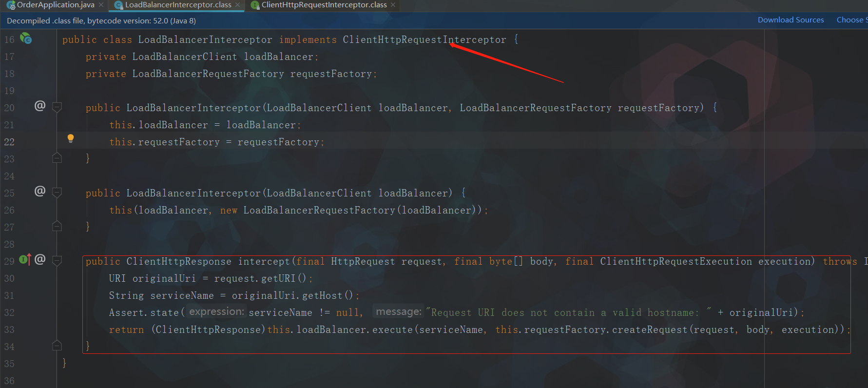Switch to the OrderApplication.java tab
Viewport: 868px width, 388px height.
[x=56, y=5]
